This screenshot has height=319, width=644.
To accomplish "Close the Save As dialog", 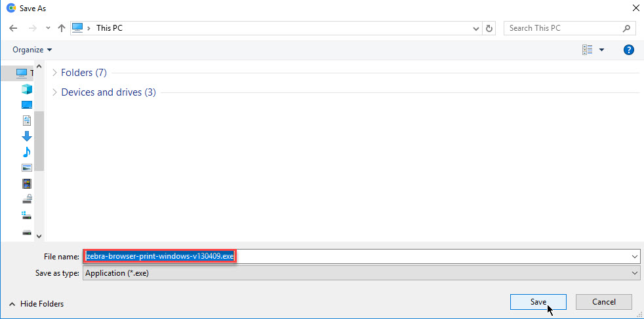I will click(635, 8).
